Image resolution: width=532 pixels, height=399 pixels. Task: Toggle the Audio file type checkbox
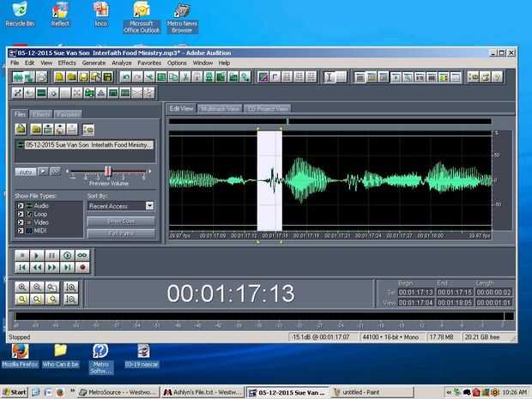[x=21, y=206]
